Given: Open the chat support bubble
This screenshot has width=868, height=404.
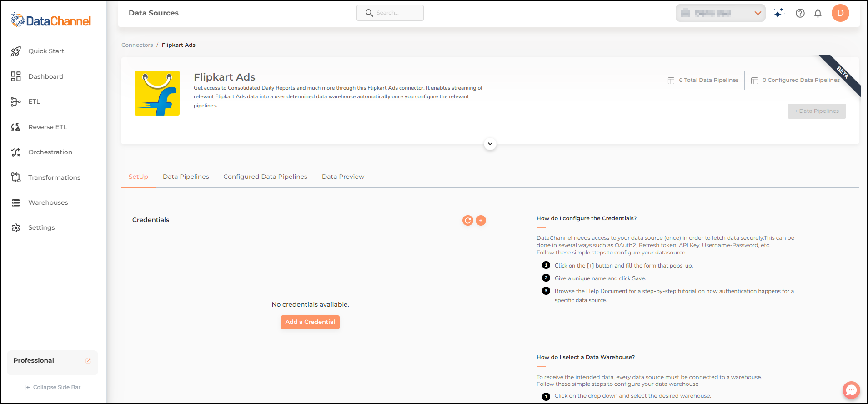Looking at the screenshot, I should [851, 390].
